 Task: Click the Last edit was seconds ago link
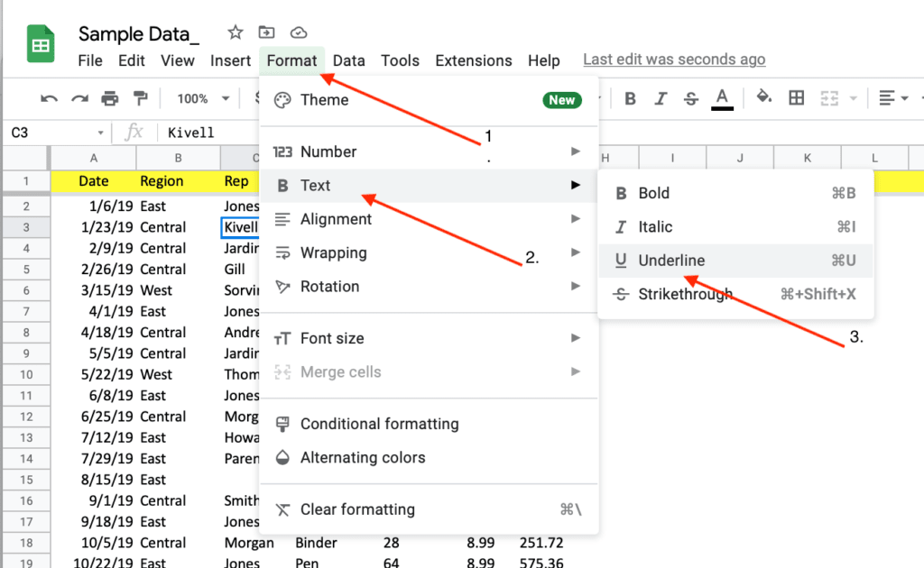click(673, 59)
